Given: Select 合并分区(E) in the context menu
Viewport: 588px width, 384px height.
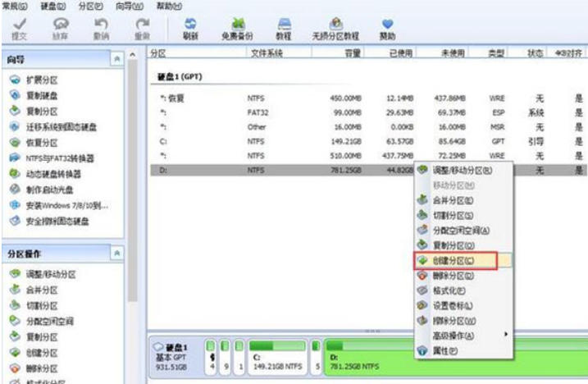Looking at the screenshot, I should (x=463, y=200).
